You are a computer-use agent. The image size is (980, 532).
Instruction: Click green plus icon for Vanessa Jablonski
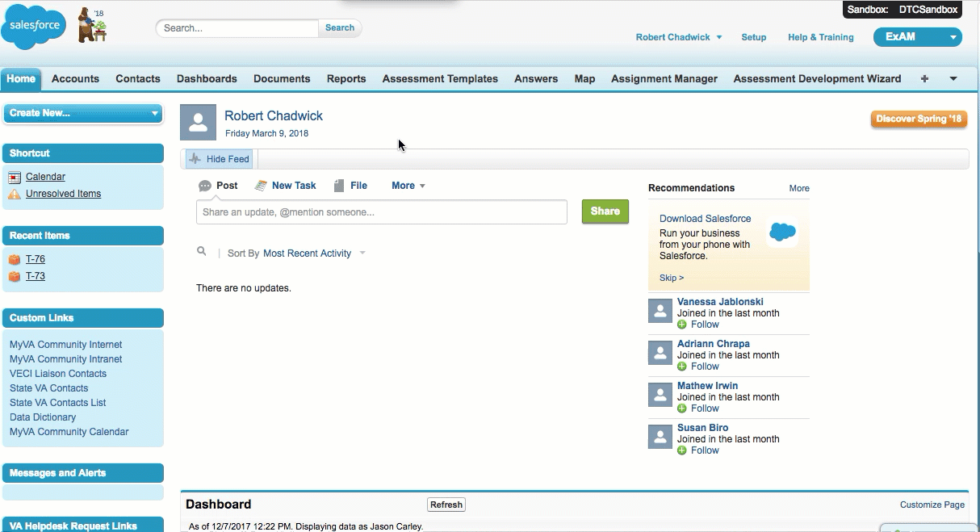pos(682,325)
